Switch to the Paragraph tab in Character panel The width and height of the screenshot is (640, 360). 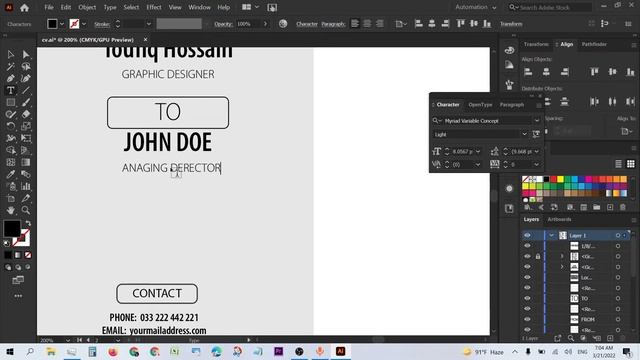[511, 105]
